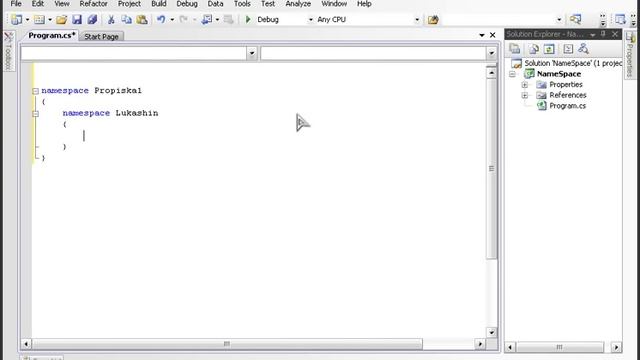Click the Copy toolbar icon
Viewport: 640px width, 360px height.
pos(127,19)
